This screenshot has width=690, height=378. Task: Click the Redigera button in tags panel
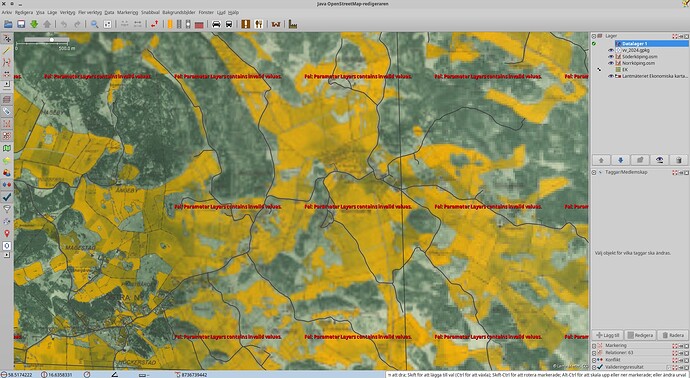[640, 335]
